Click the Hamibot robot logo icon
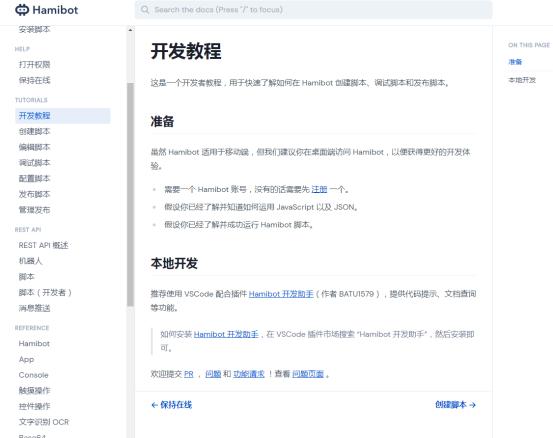 pyautogui.click(x=22, y=10)
